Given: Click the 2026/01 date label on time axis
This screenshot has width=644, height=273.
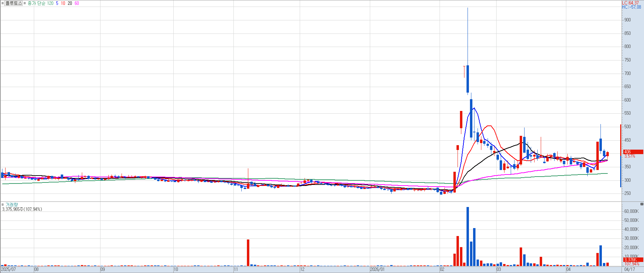Looking at the screenshot, I should point(377,269).
